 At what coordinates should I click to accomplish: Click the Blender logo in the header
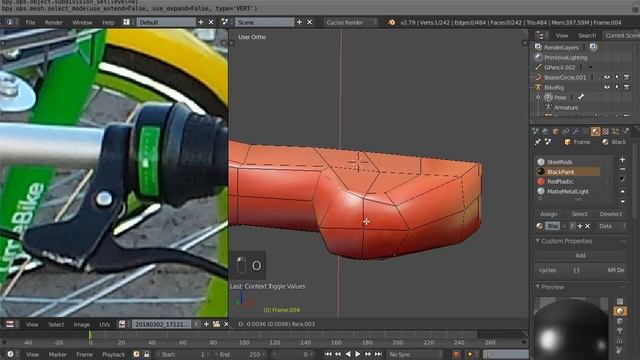tap(391, 22)
